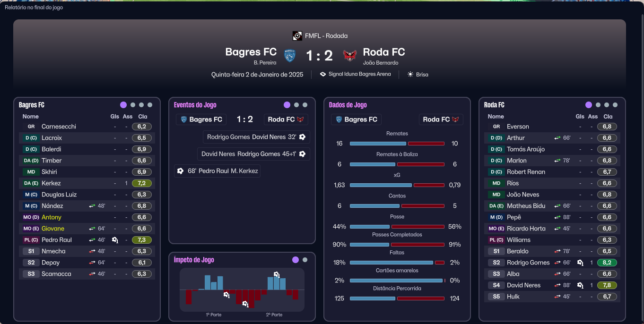Click the sun weather icon beside Brisa
The image size is (644, 324).
(410, 75)
